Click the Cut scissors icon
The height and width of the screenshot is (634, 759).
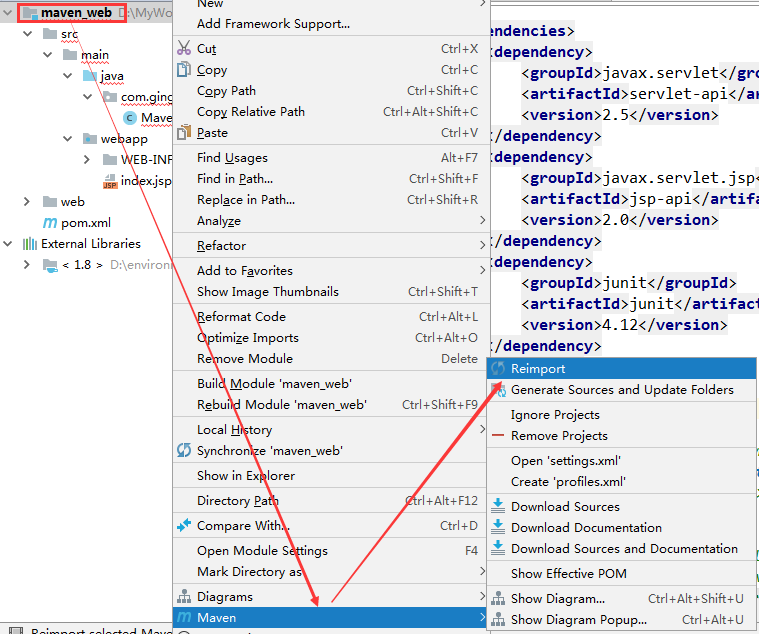tap(184, 48)
